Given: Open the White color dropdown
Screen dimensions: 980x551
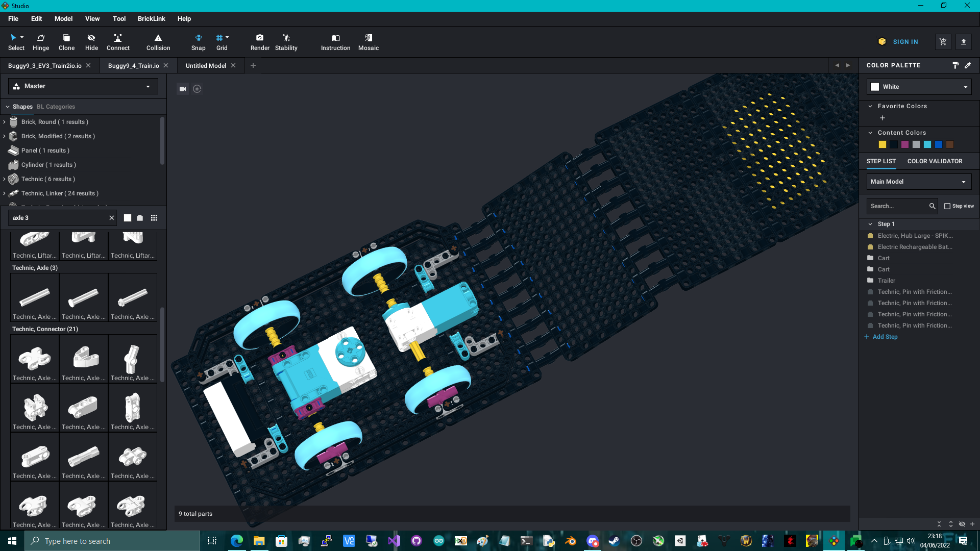Looking at the screenshot, I should coord(919,87).
